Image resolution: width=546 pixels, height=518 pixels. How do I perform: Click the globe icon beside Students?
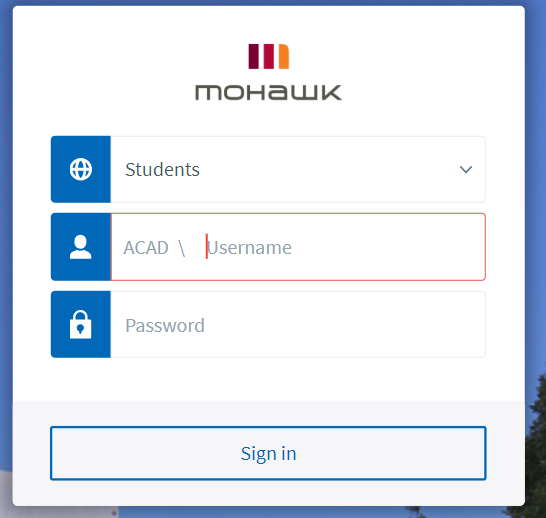[81, 170]
